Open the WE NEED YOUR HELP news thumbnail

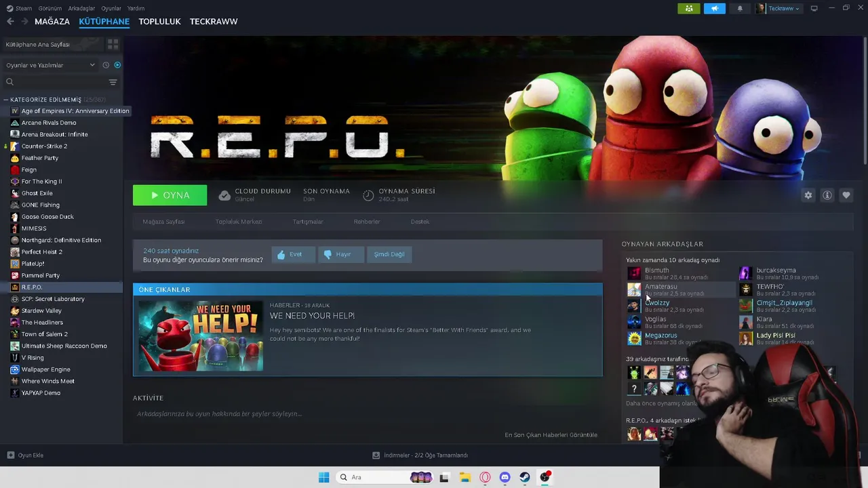click(x=201, y=335)
